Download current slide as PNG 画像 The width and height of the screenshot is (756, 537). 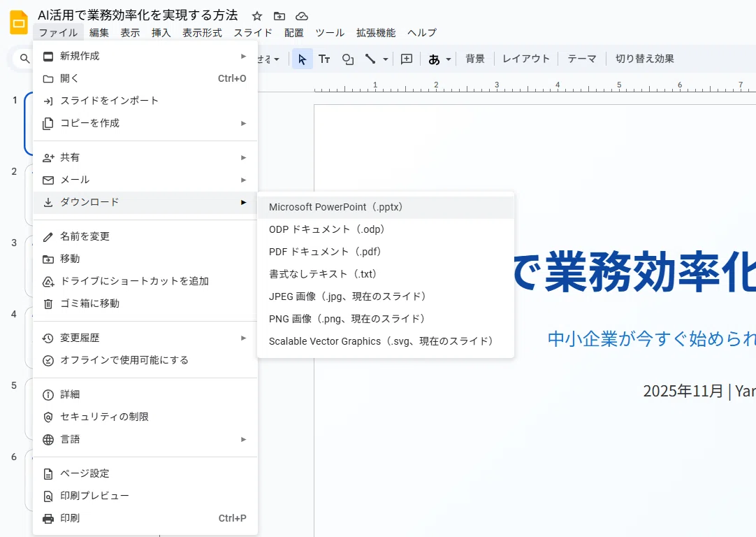pyautogui.click(x=386, y=318)
